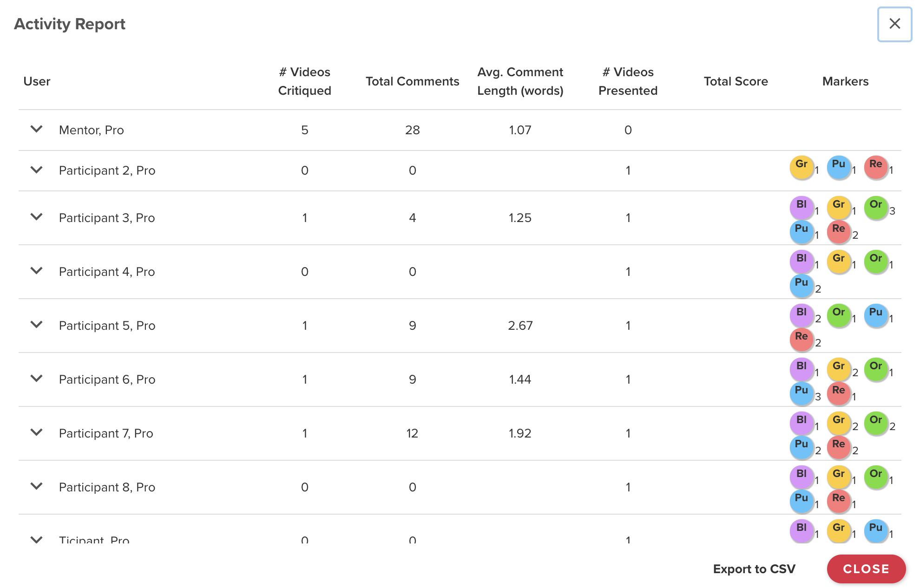Expand Participant 3, Pro row chevron
The width and height of the screenshot is (920, 588).
coord(36,217)
